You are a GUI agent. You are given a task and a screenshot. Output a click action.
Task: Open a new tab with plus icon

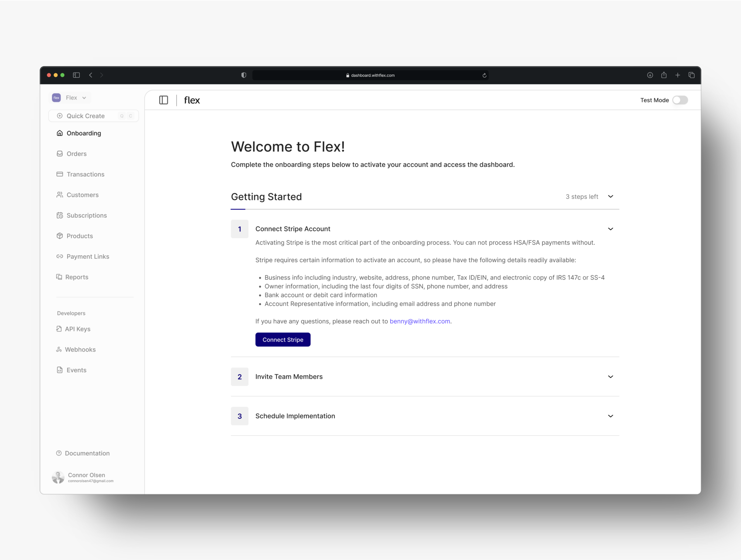click(677, 75)
